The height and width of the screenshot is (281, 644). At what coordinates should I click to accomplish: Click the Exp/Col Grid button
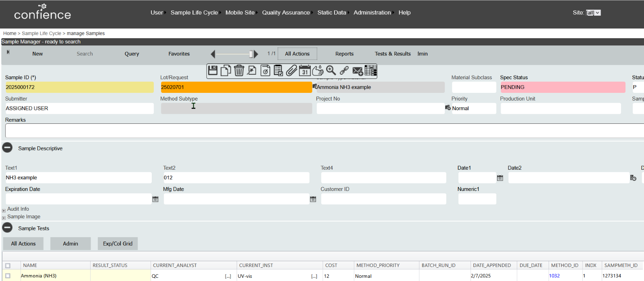[118, 244]
